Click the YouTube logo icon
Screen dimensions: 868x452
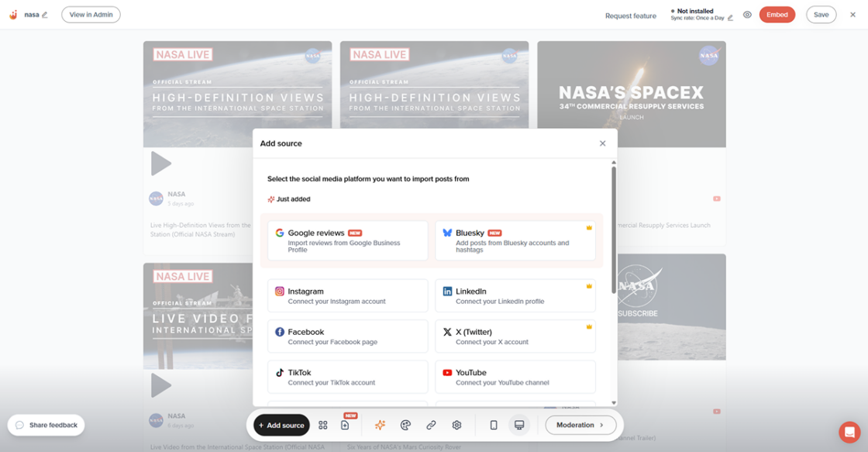click(447, 373)
